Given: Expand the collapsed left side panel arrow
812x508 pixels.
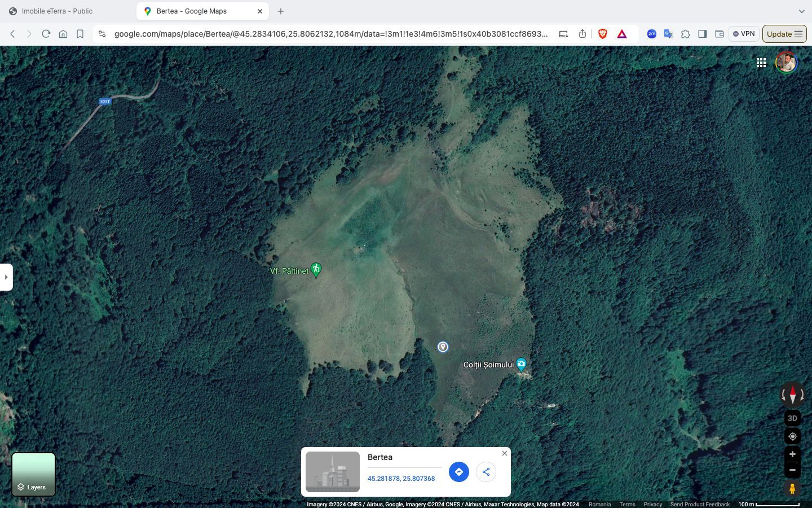Looking at the screenshot, I should [6, 277].
